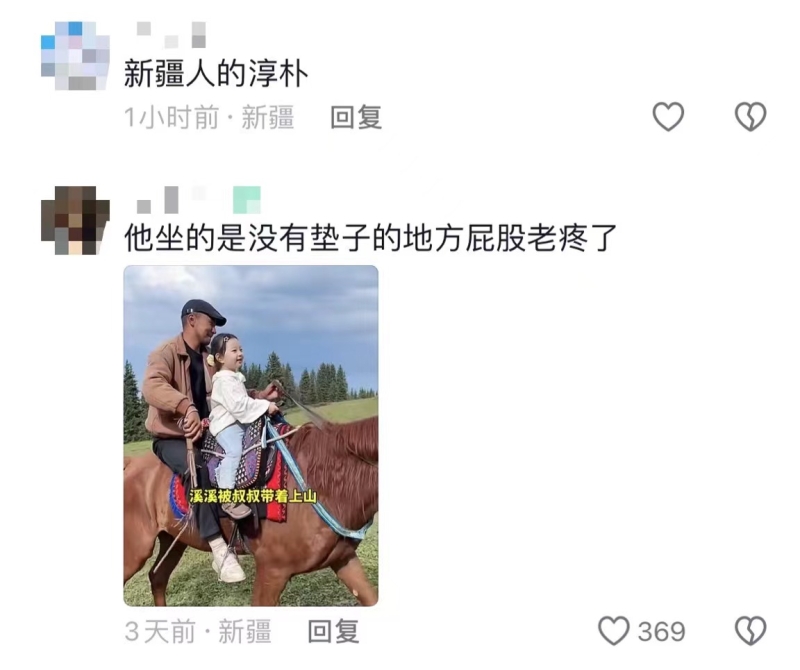Open first commenter's blurred avatar
This screenshot has height=670, width=800.
pyautogui.click(x=75, y=56)
